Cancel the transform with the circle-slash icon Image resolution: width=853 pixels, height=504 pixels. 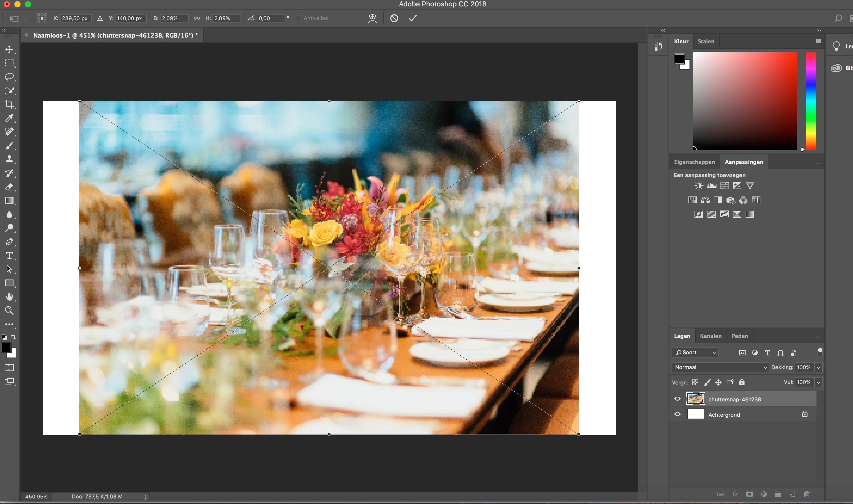394,18
